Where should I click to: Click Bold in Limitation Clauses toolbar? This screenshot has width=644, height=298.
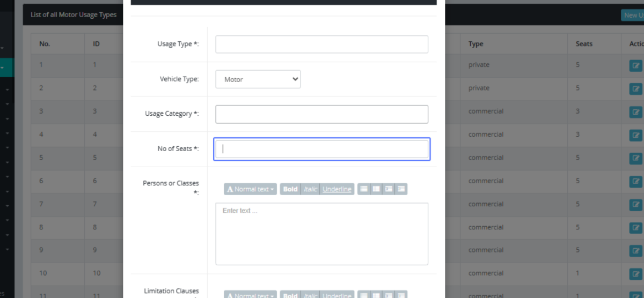[290, 295]
